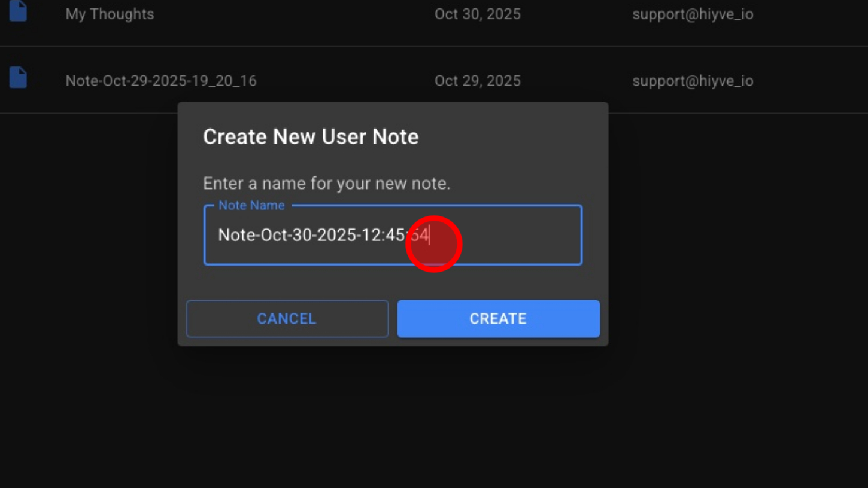Click the My Thoughts file icon

[18, 12]
